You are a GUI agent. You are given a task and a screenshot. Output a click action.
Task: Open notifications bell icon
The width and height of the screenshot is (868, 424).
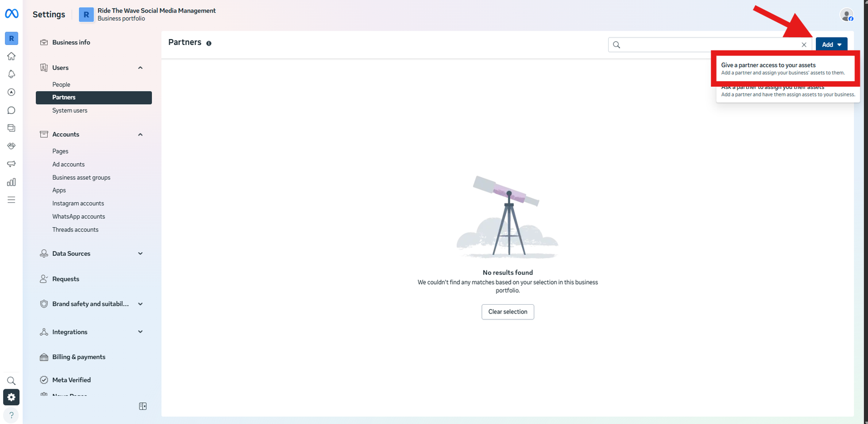pos(11,74)
